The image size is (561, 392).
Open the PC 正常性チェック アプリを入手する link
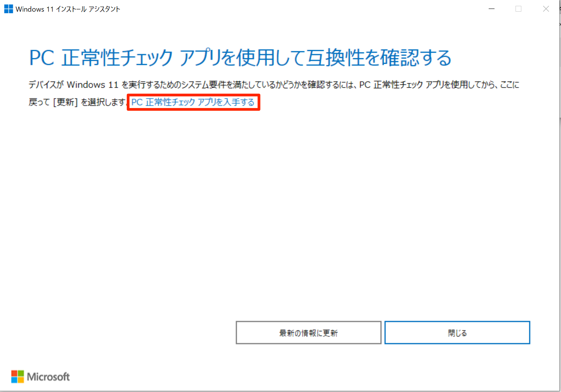(193, 102)
